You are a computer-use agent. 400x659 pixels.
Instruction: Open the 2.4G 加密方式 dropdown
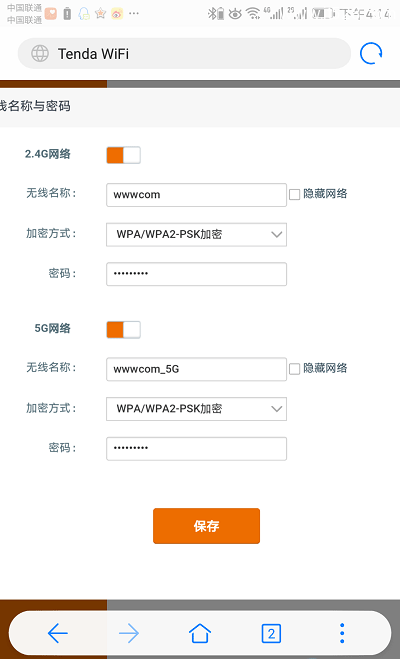point(196,235)
